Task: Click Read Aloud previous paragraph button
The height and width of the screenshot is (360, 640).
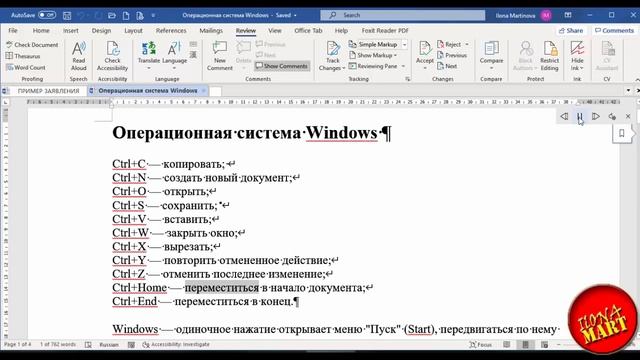Action: [x=564, y=116]
